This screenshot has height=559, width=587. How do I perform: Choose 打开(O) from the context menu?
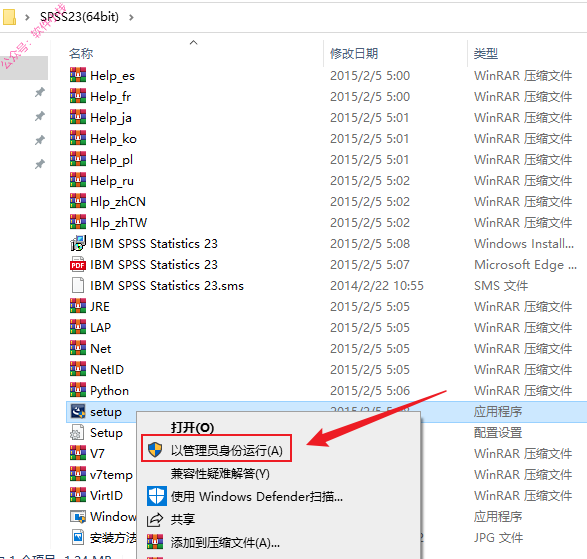tap(192, 427)
